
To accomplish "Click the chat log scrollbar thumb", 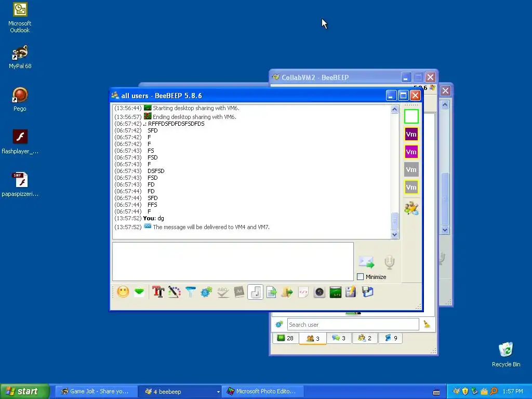I will (394, 221).
